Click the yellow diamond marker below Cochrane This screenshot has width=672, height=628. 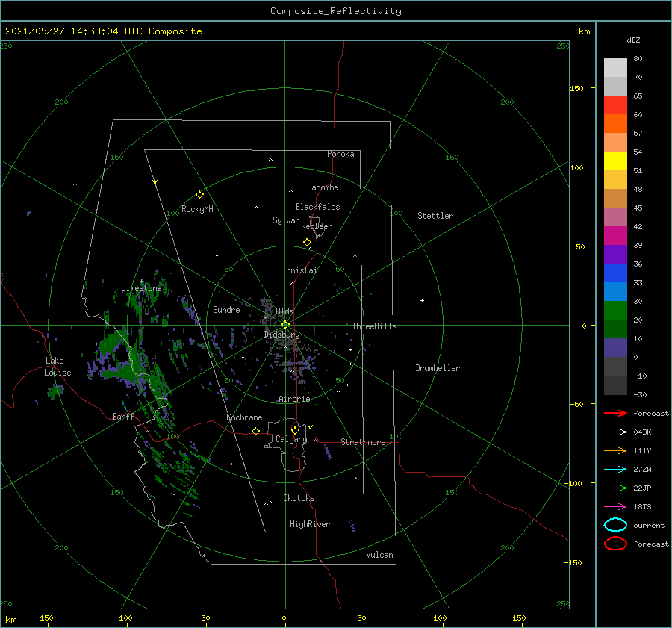click(x=256, y=432)
